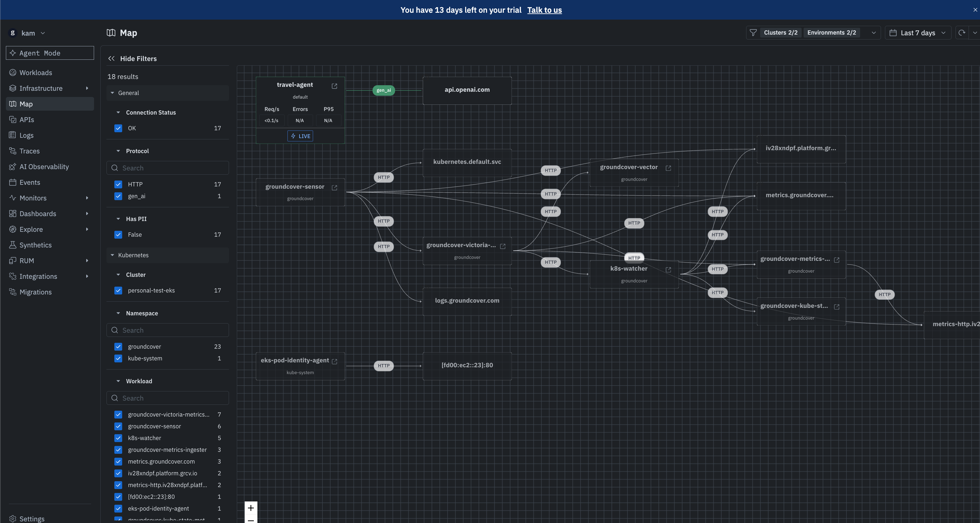980x523 pixels.
Task: Open external link icon on eks-pod-identity-agent node
Action: tap(335, 361)
